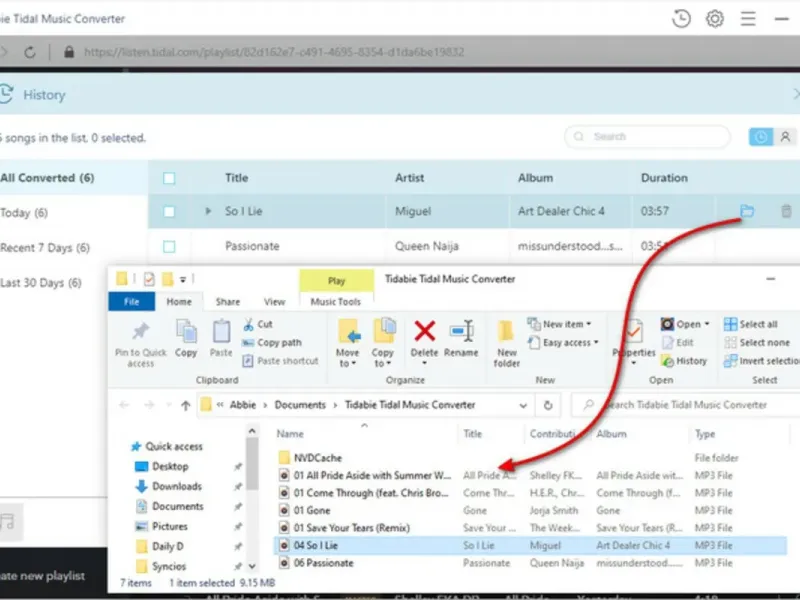Image resolution: width=800 pixels, height=600 pixels.
Task: Open the Easy access dropdown
Action: coord(563,342)
